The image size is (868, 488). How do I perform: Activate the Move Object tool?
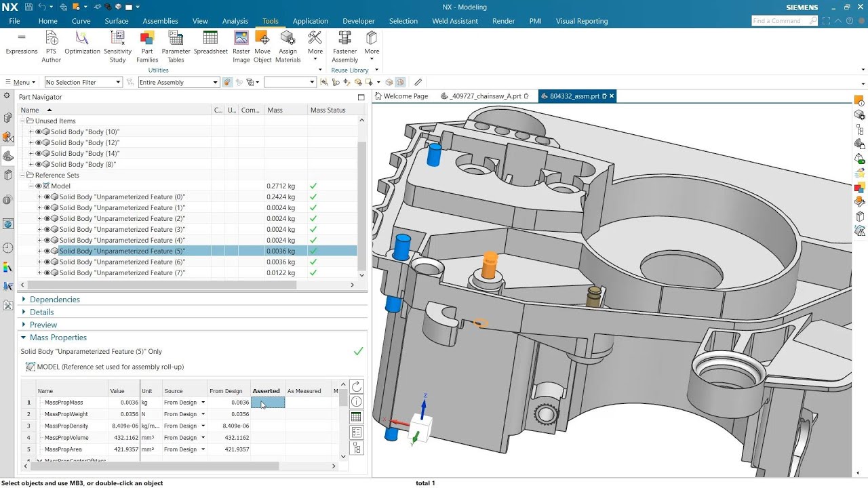tap(262, 47)
